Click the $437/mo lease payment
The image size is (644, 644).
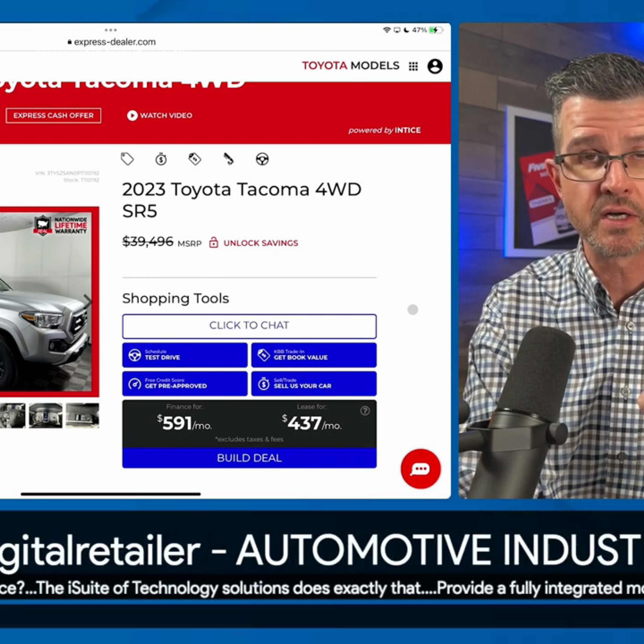pos(312,423)
